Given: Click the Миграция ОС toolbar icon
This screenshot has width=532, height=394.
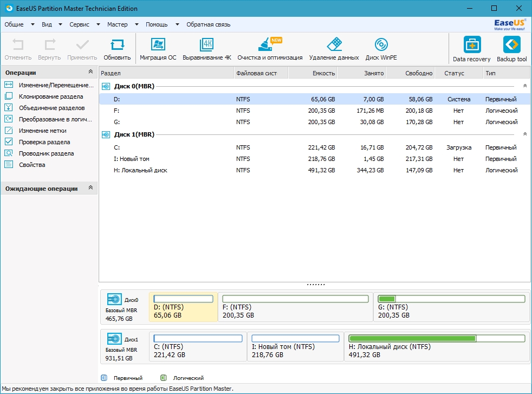Looking at the screenshot, I should click(x=158, y=49).
